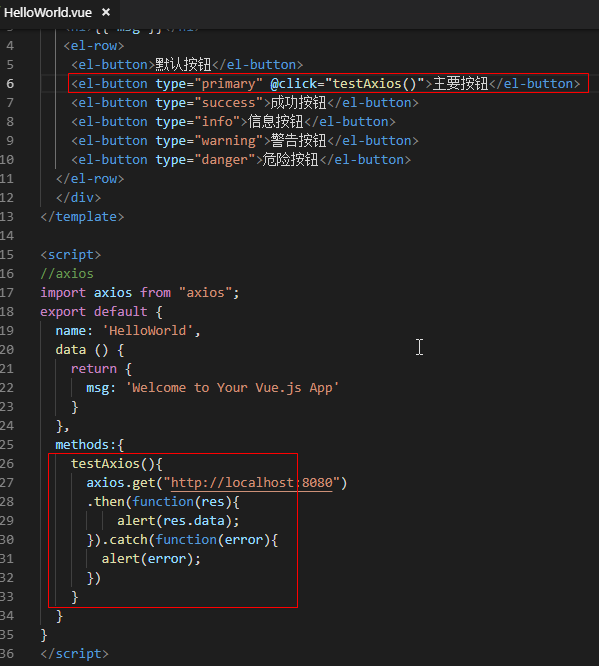The width and height of the screenshot is (599, 666).
Task: Click 'alert(res.data);' statement
Action: click(x=178, y=521)
